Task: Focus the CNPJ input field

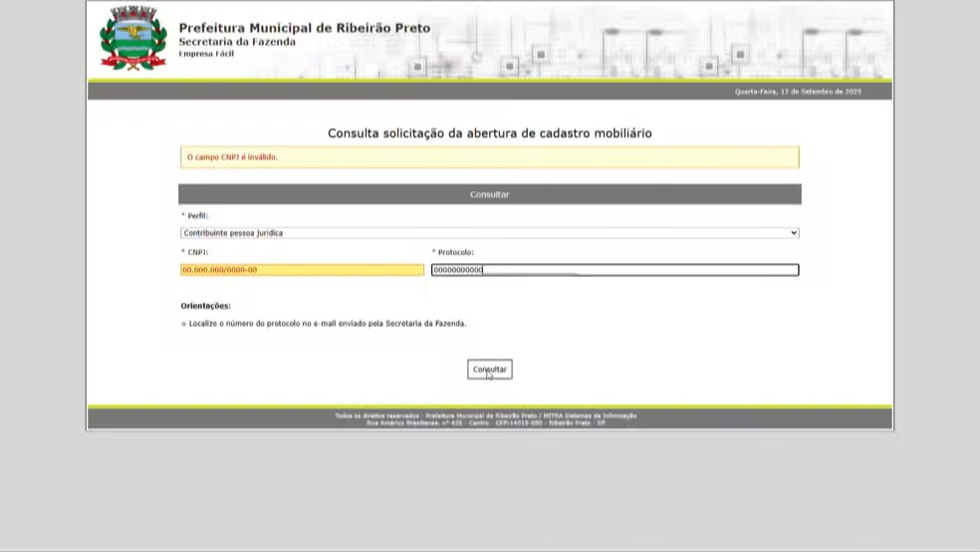Action: tap(302, 270)
